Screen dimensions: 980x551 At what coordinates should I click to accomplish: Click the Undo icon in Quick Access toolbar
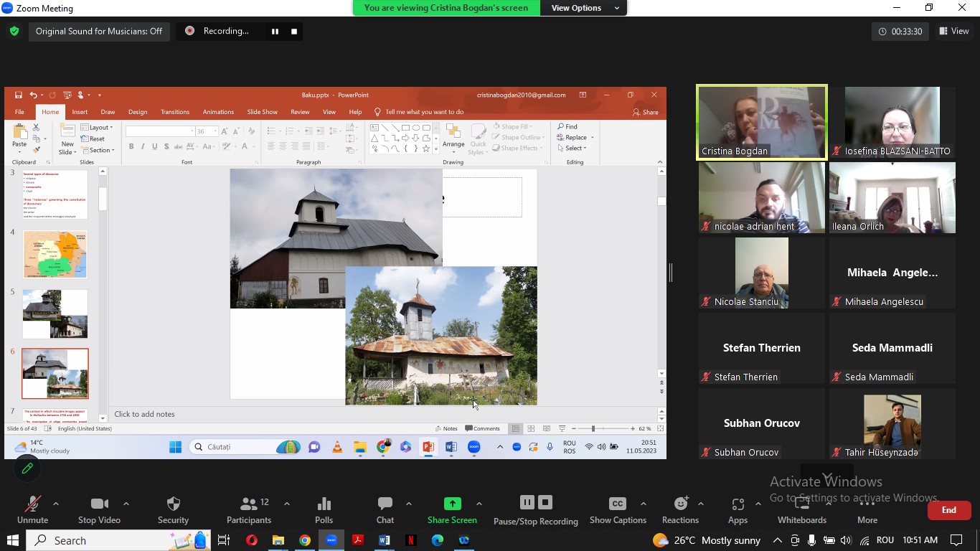(33, 95)
